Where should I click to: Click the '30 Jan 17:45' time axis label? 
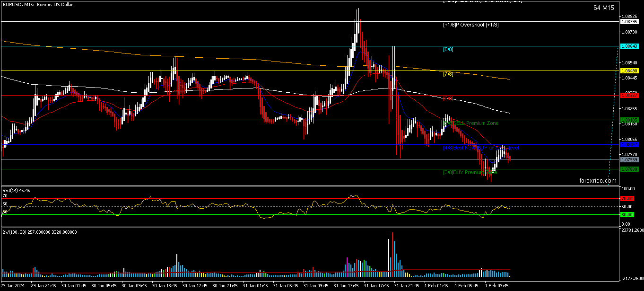(195, 286)
